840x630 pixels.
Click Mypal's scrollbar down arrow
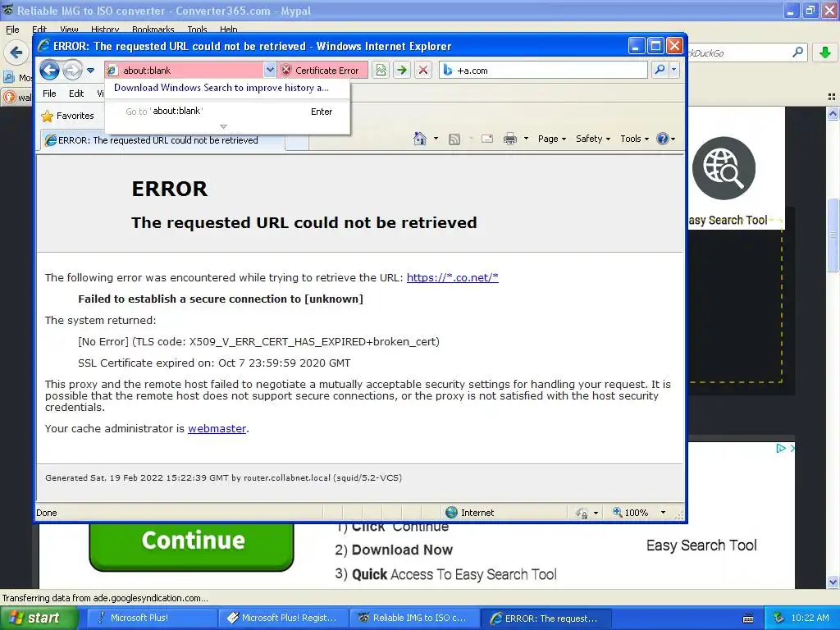coord(833,582)
